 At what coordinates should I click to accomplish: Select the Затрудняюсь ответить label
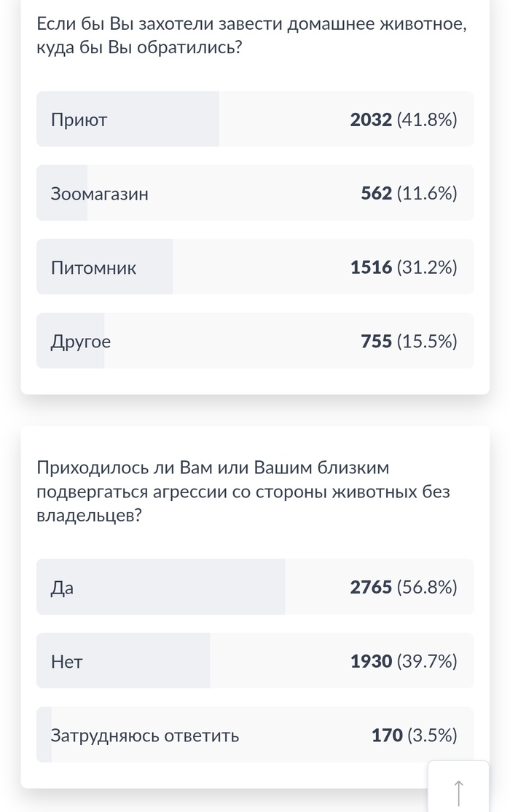(x=145, y=736)
